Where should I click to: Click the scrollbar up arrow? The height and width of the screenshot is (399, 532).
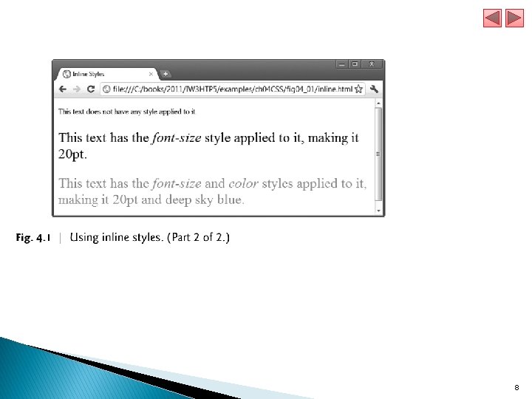point(378,103)
